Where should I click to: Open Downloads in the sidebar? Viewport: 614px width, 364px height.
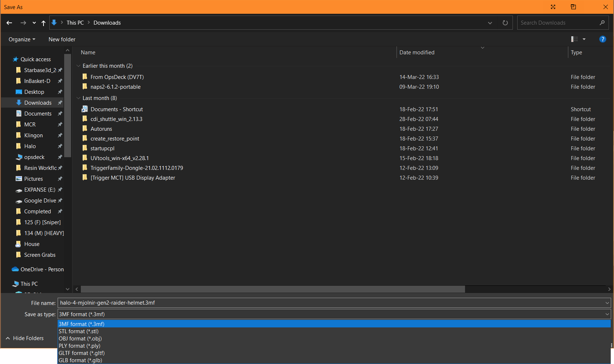coord(38,103)
